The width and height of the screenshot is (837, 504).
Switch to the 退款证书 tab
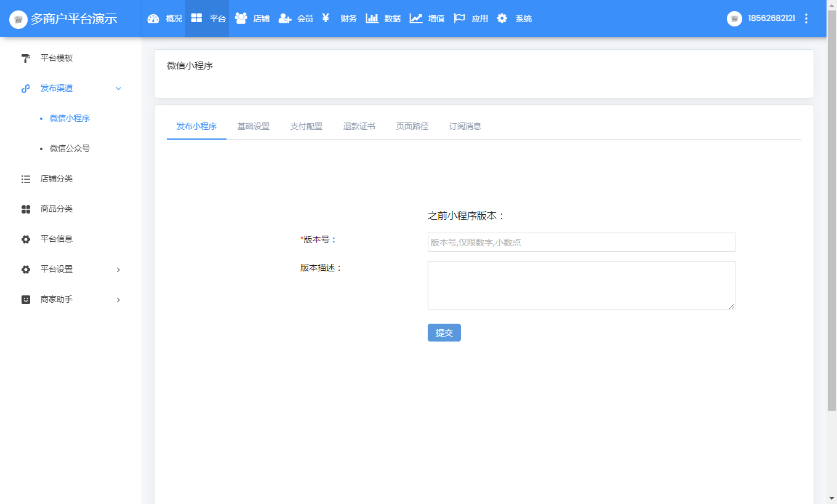click(x=359, y=126)
